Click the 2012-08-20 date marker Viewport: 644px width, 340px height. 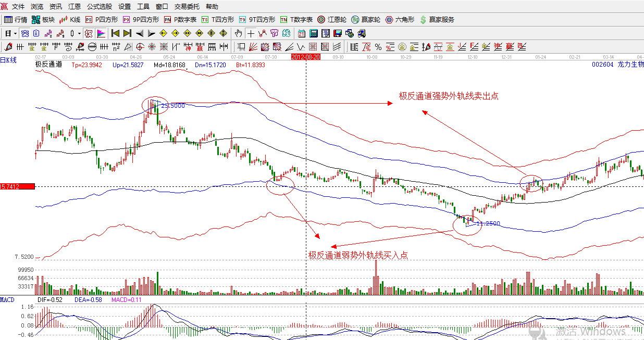(305, 56)
